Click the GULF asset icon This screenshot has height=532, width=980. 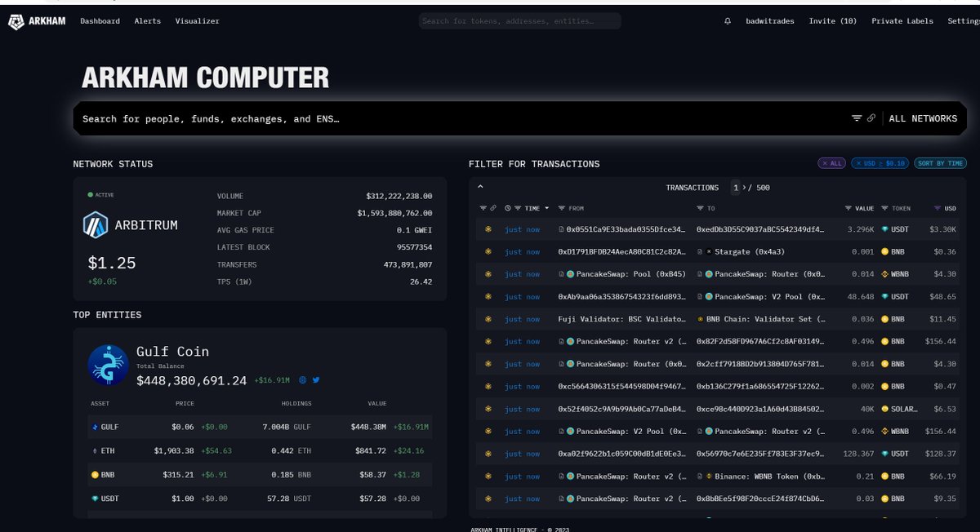click(93, 427)
